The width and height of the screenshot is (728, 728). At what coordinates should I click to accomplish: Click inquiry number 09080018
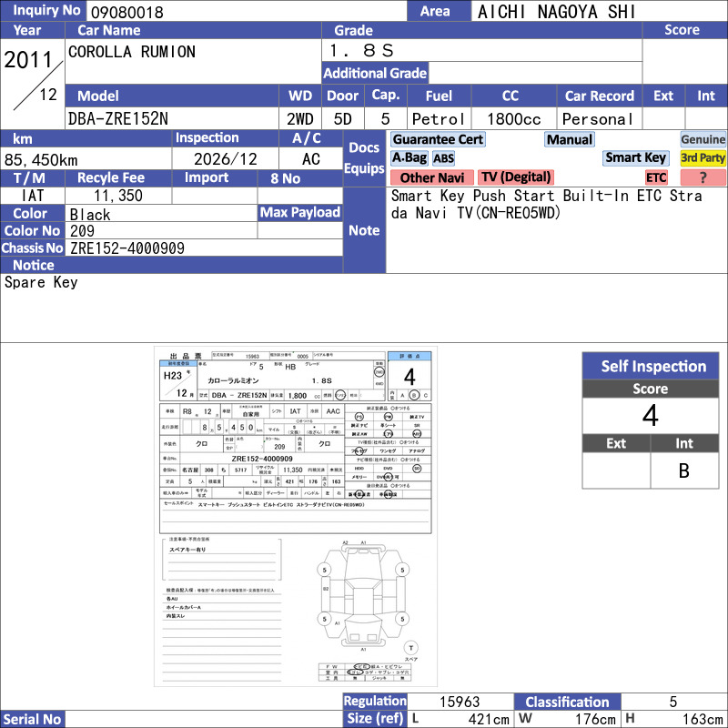click(127, 12)
